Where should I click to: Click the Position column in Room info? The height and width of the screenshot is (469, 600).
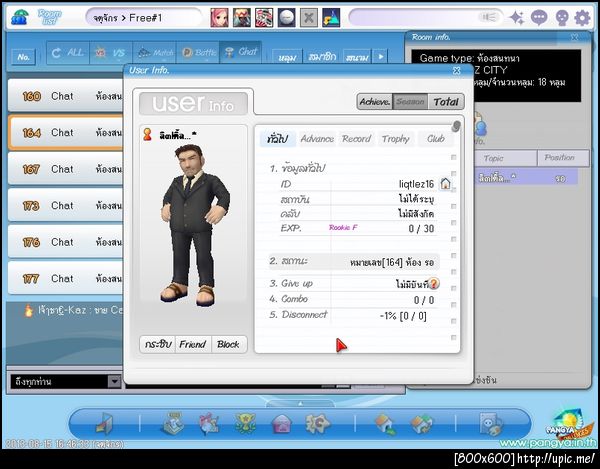pos(563,158)
